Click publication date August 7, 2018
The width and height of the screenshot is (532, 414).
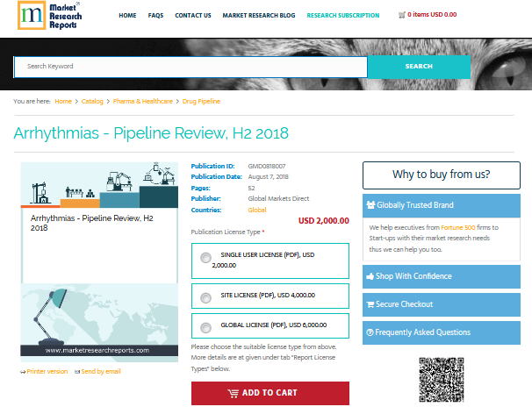(268, 176)
